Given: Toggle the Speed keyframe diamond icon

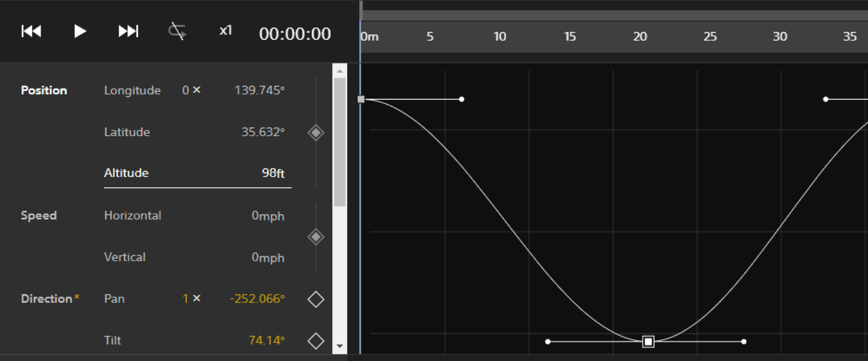Looking at the screenshot, I should pos(316,236).
